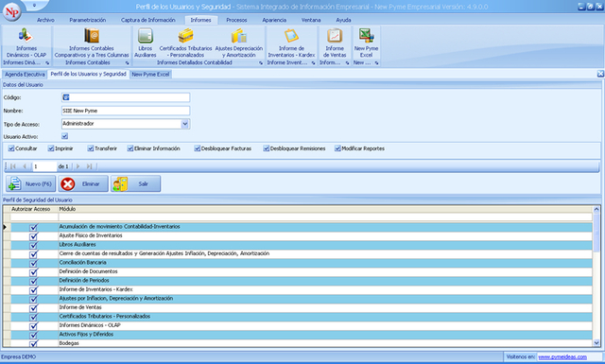The width and height of the screenshot is (605, 364).
Task: Uncheck access for Activos Fijos y Diferidos
Action: [x=34, y=335]
